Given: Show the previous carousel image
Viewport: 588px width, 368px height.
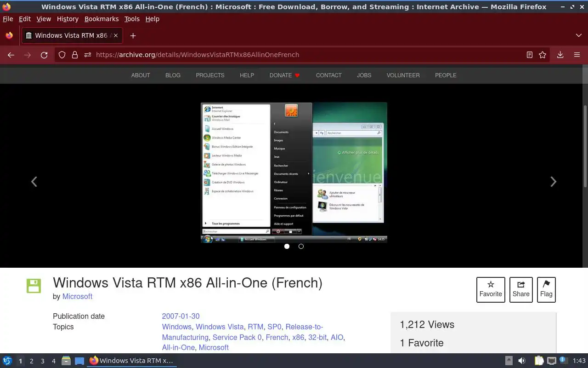Looking at the screenshot, I should (x=34, y=182).
